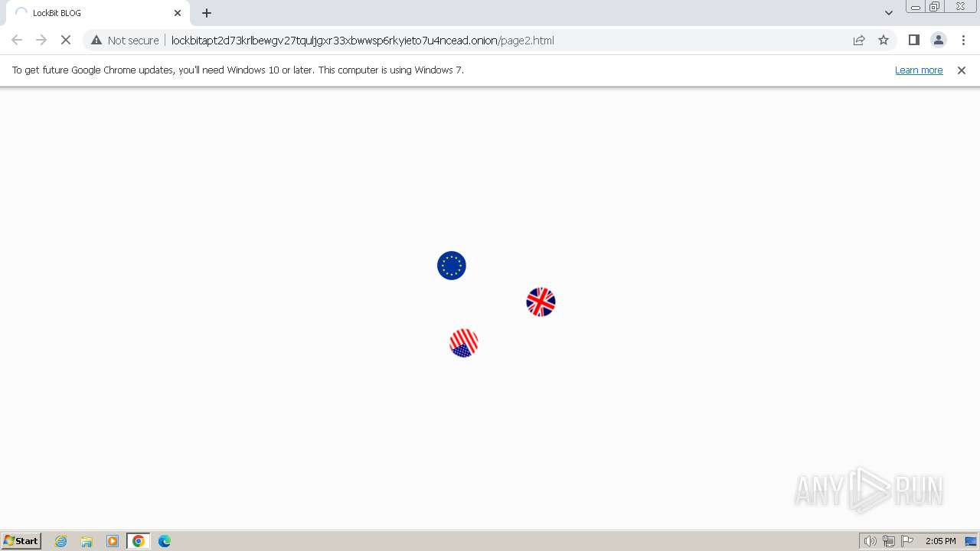Restore down the Chrome window
980x551 pixels.
935,7
